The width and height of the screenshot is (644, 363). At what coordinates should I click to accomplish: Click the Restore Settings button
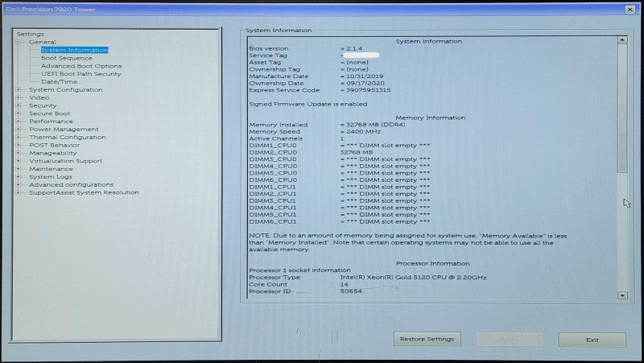click(427, 339)
